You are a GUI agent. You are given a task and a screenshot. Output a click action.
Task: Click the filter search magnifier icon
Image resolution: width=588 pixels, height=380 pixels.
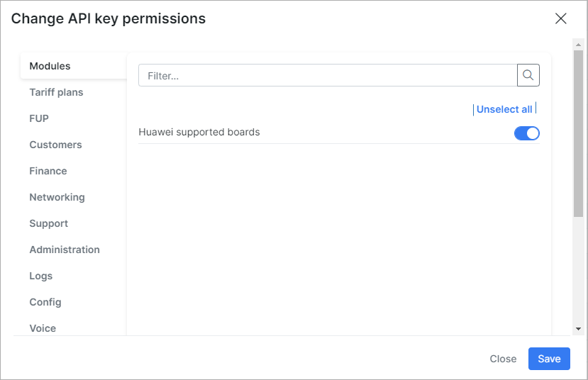[528, 75]
